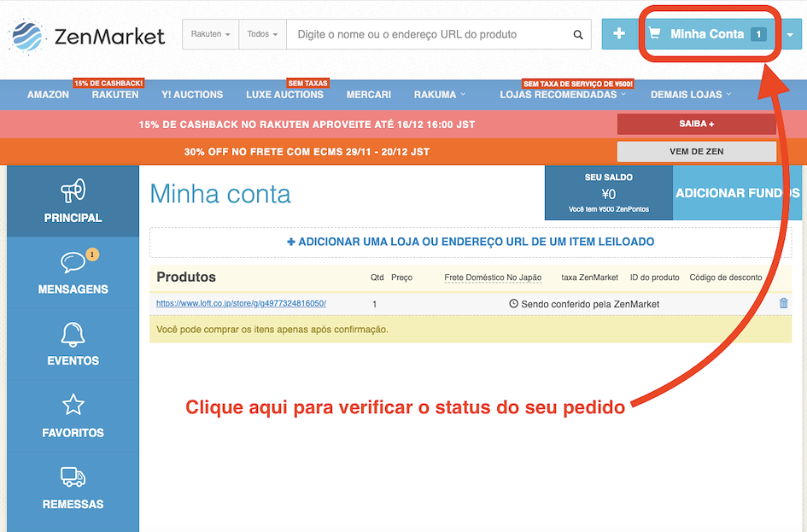Click the ZenMarket logo
Image resolution: width=807 pixels, height=532 pixels.
pyautogui.click(x=86, y=36)
